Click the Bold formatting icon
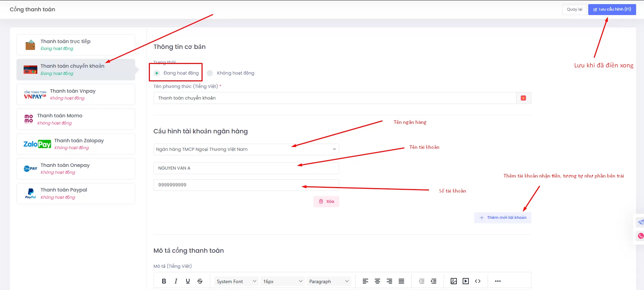 tap(164, 281)
